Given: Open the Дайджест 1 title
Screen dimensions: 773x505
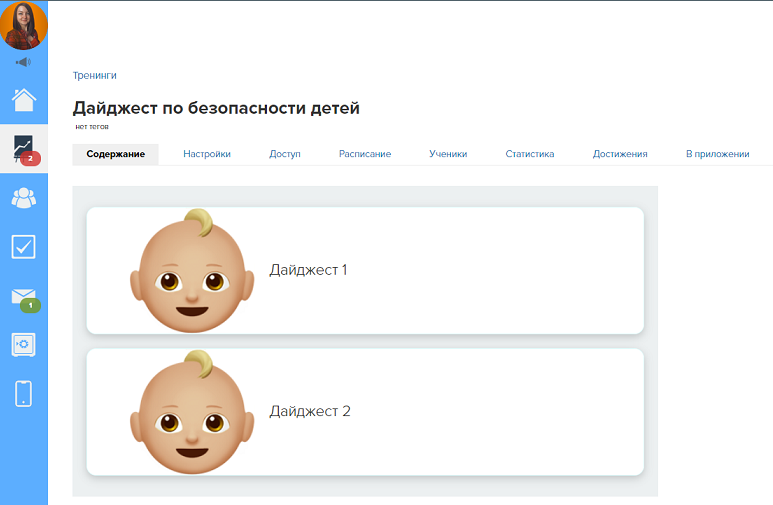Looking at the screenshot, I should pyautogui.click(x=308, y=270).
